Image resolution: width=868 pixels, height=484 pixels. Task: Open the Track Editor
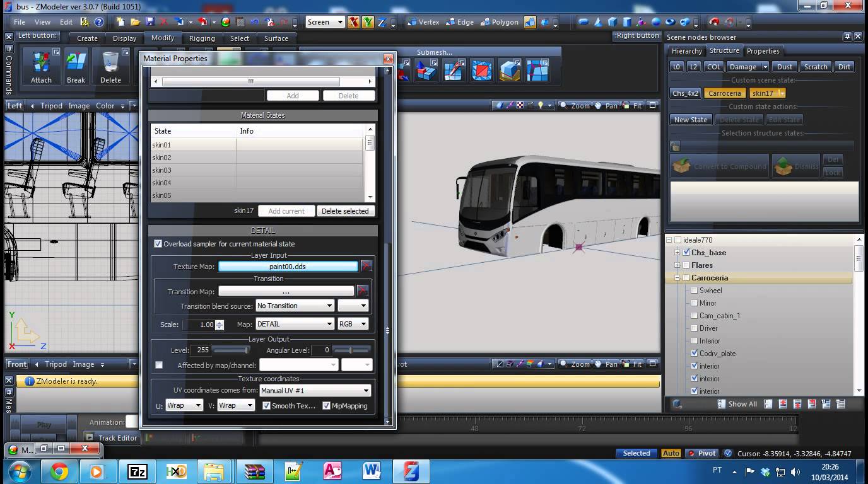112,438
